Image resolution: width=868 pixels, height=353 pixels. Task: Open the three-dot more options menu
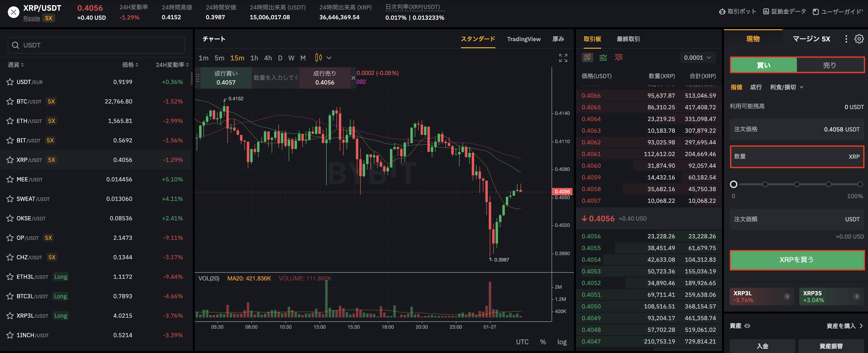coord(846,39)
